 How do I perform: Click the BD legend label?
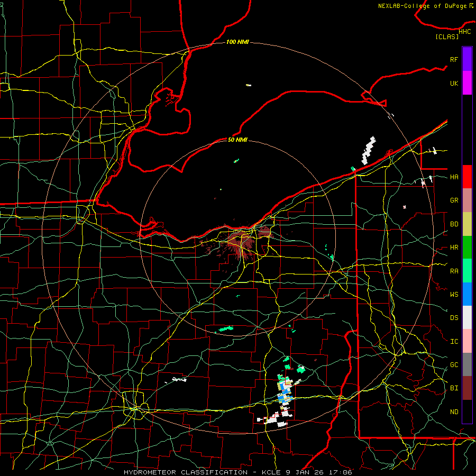tap(454, 224)
